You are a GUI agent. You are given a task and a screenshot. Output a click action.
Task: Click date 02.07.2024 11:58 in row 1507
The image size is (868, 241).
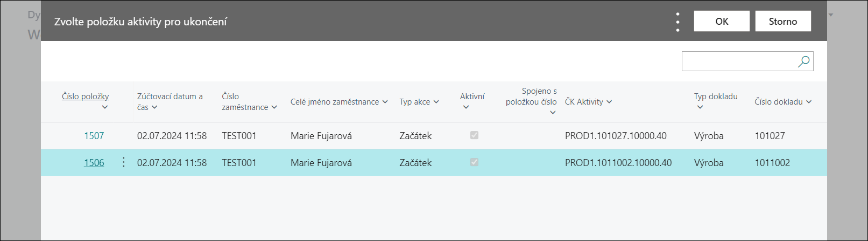click(x=172, y=136)
